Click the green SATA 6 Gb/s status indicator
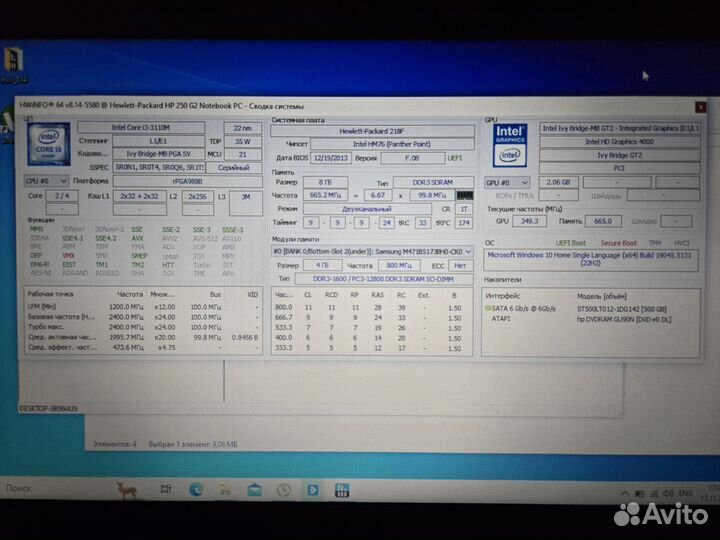The image size is (720, 540). (x=488, y=308)
